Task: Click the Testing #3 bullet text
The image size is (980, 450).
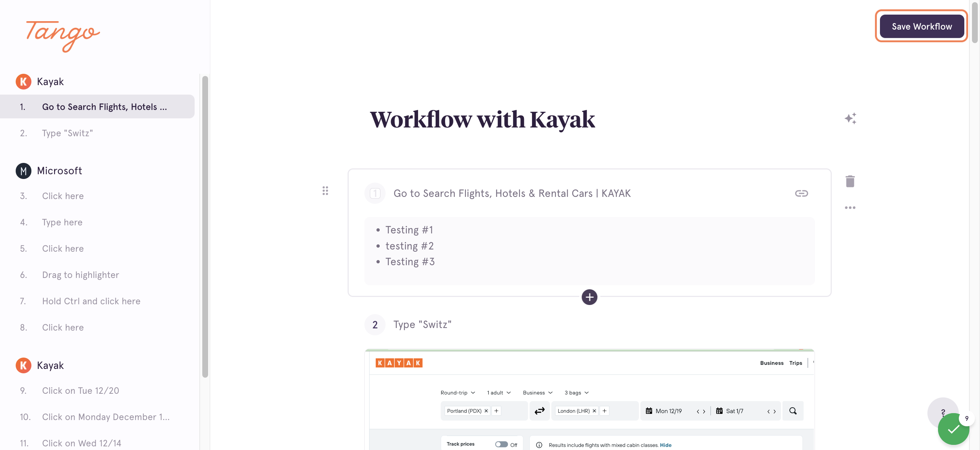Action: click(x=410, y=262)
